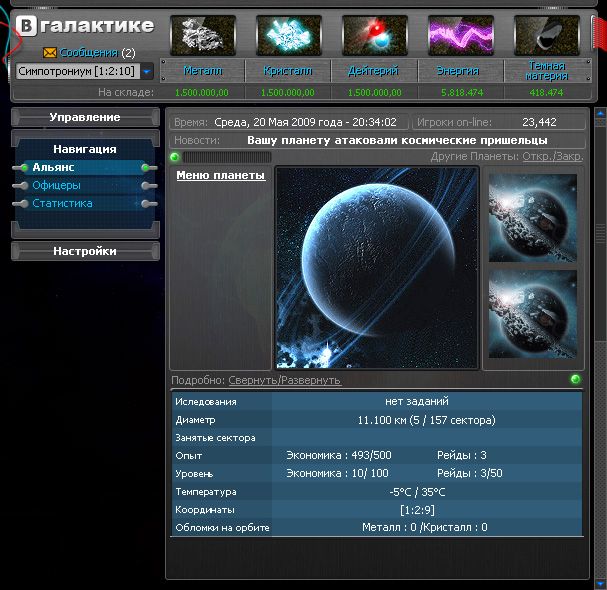The width and height of the screenshot is (607, 590).
Task: Click the Energy resource icon
Action: point(461,35)
